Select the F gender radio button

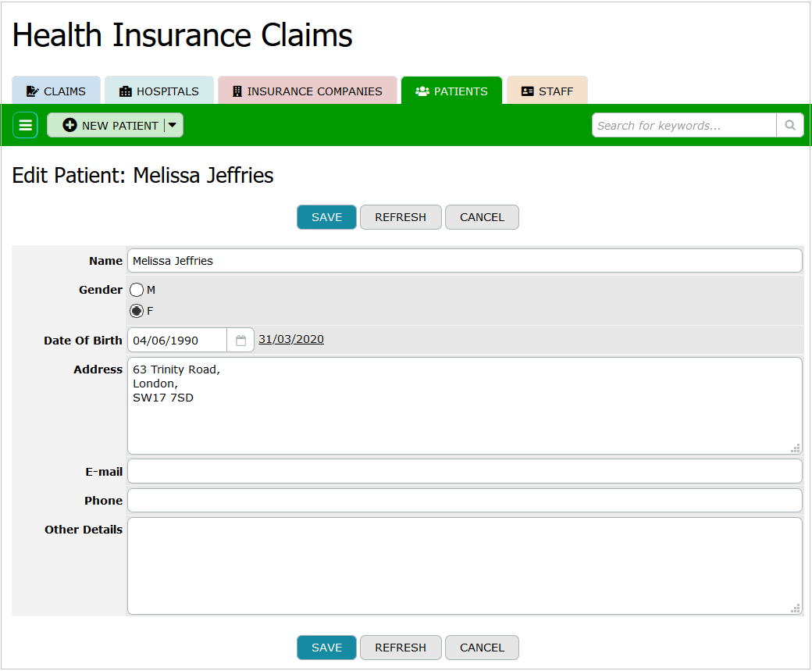(137, 311)
